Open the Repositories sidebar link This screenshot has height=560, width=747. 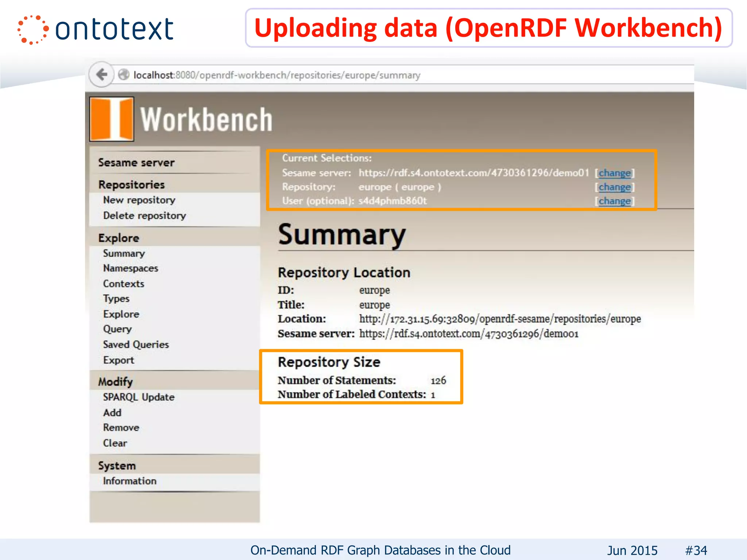click(132, 184)
